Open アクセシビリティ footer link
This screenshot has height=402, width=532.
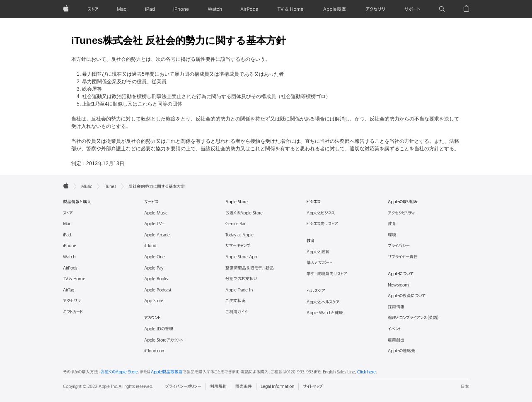pyautogui.click(x=401, y=213)
